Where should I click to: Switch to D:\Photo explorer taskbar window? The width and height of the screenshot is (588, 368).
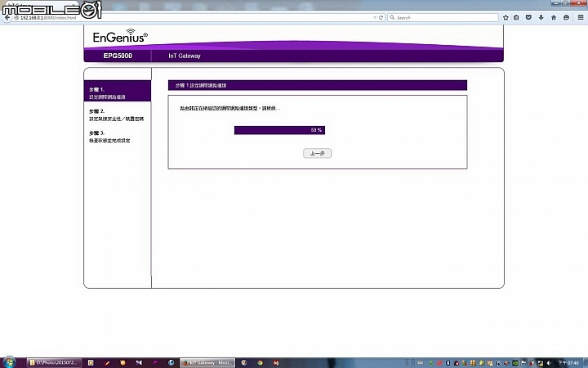(55, 363)
